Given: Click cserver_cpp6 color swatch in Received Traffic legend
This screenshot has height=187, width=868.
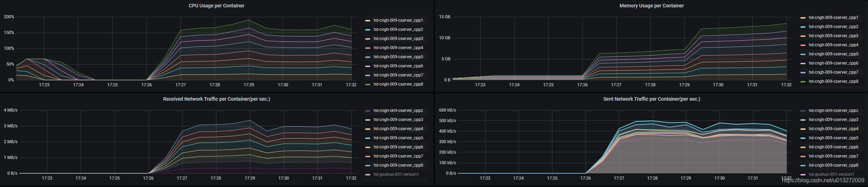Looking at the screenshot, I should (x=368, y=147).
